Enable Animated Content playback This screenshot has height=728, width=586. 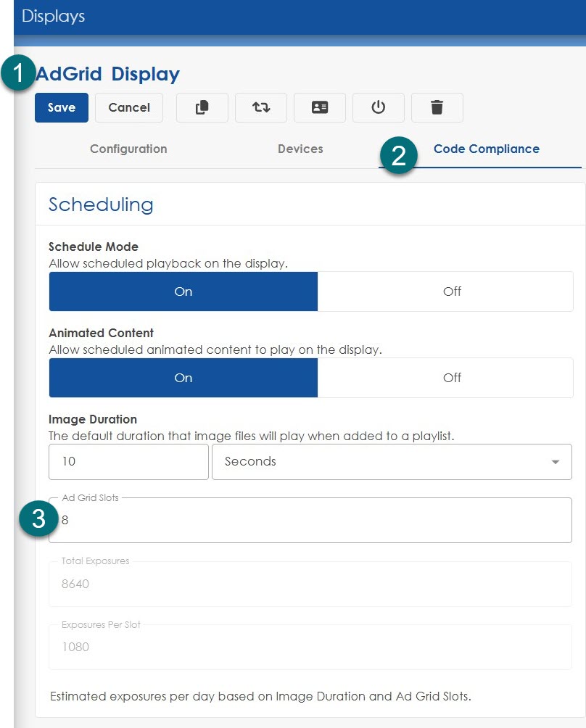183,377
